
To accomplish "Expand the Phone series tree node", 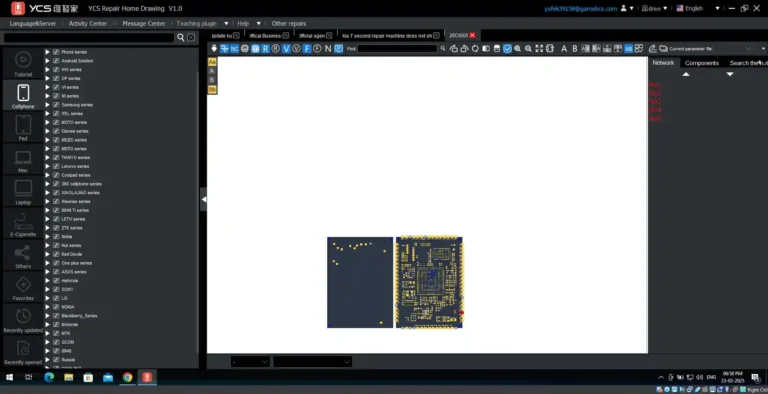I will [x=48, y=52].
